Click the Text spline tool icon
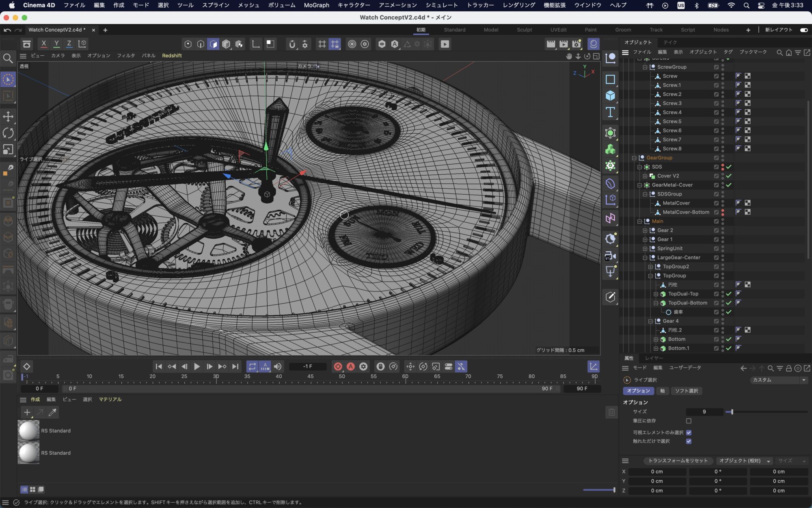 pyautogui.click(x=610, y=112)
